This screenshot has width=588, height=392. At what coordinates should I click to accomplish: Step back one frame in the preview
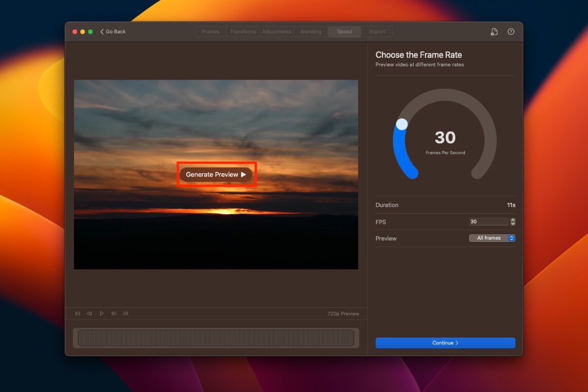tap(90, 314)
